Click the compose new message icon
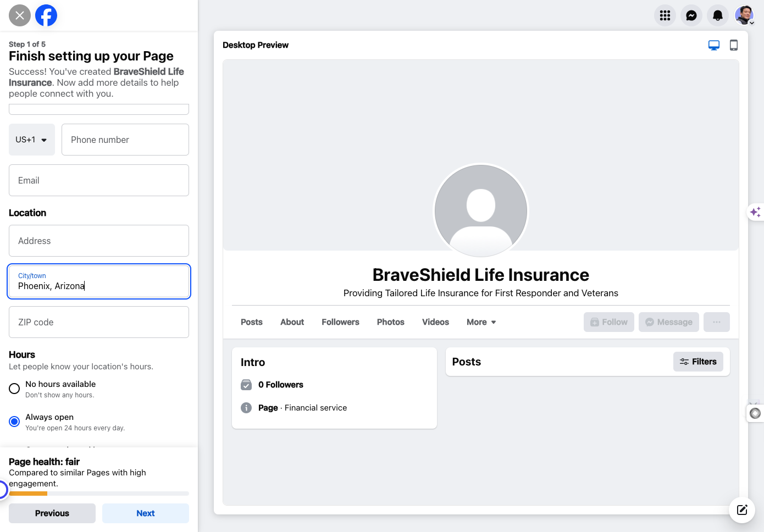This screenshot has width=764, height=532. [742, 509]
